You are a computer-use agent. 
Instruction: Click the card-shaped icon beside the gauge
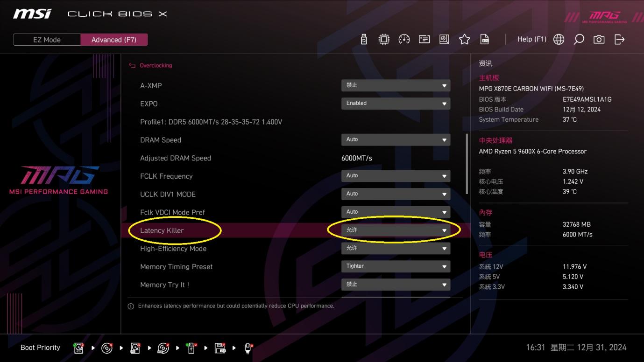click(x=424, y=40)
